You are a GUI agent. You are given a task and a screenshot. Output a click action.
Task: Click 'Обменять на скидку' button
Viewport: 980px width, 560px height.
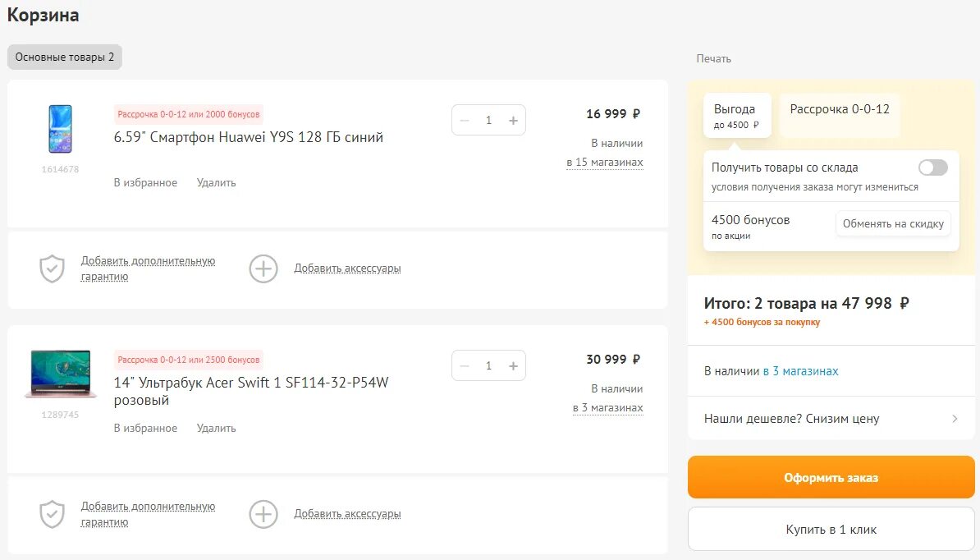(893, 223)
